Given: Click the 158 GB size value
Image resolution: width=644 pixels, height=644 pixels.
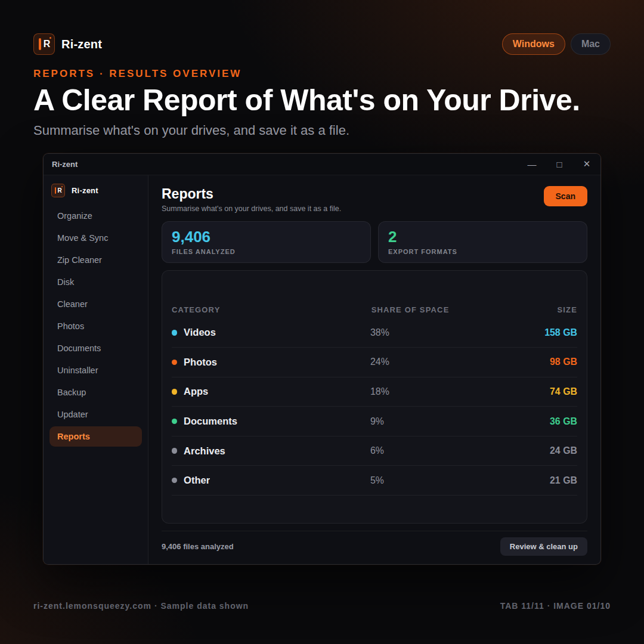Looking at the screenshot, I should pos(561,332).
